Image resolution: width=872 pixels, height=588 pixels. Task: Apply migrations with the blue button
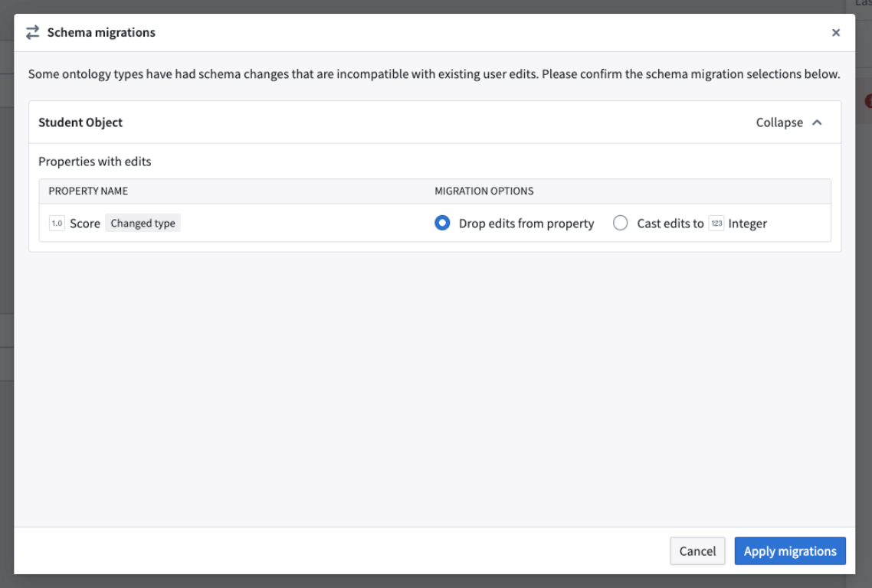[x=790, y=550]
